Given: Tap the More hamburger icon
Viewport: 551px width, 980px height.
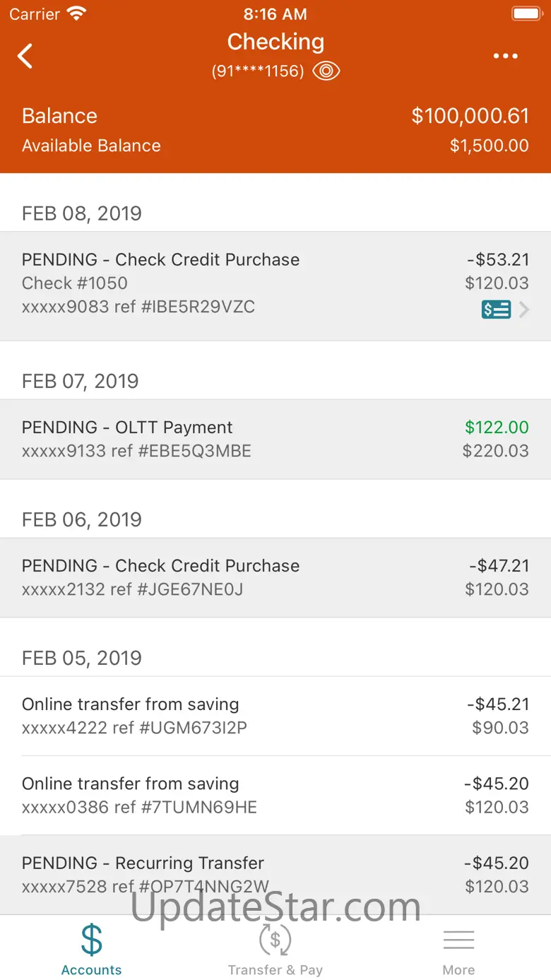Looking at the screenshot, I should (458, 940).
